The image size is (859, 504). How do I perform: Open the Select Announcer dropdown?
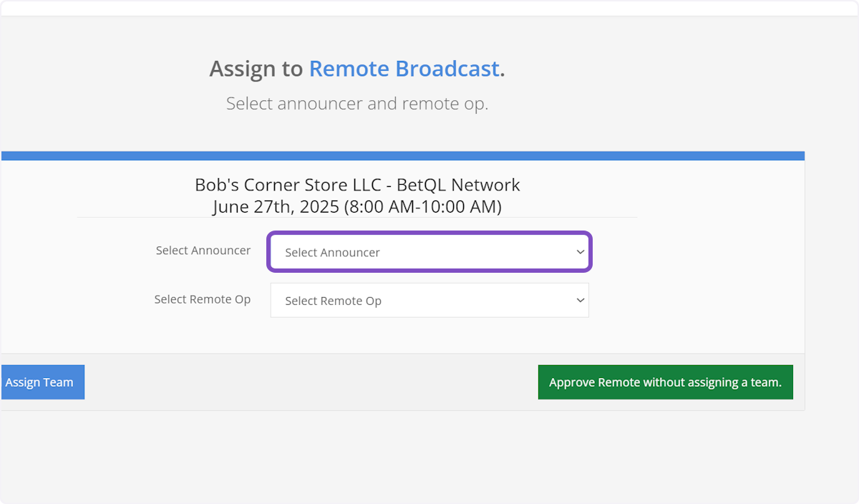pyautogui.click(x=429, y=252)
